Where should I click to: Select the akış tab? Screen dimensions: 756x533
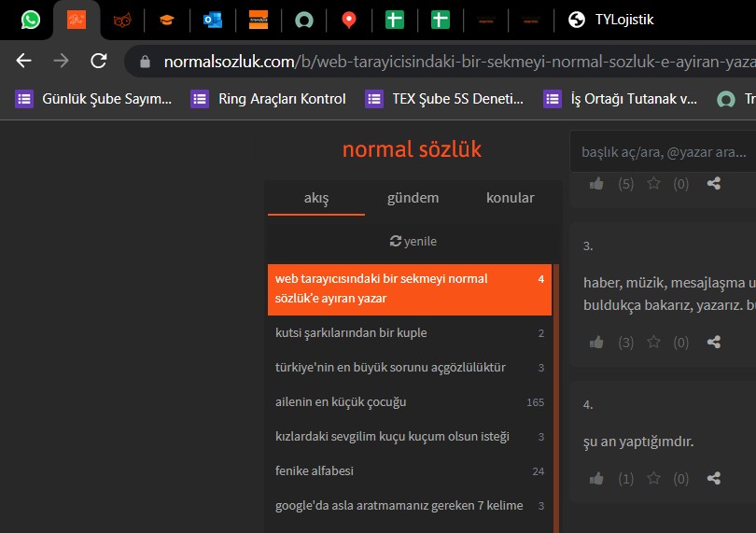point(316,198)
